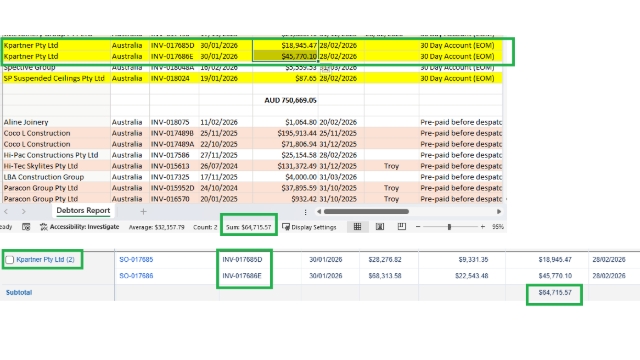Click the zoom in plus button
640x360 pixels.
[x=482, y=227]
